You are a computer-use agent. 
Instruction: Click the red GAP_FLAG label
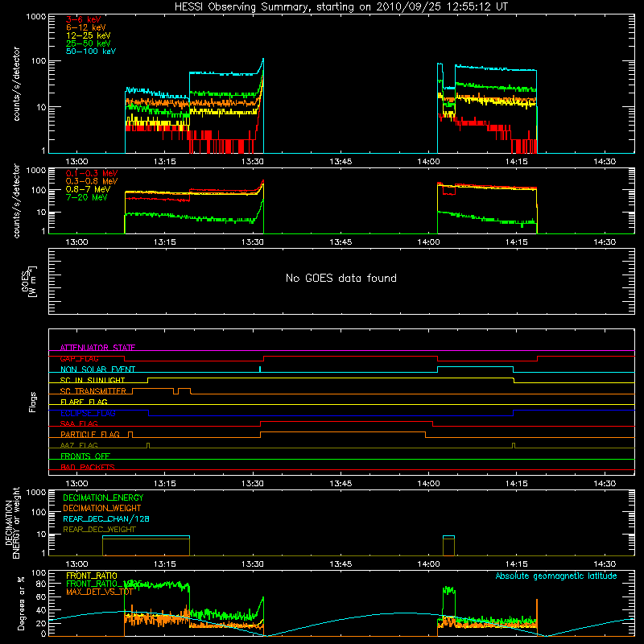coord(79,358)
